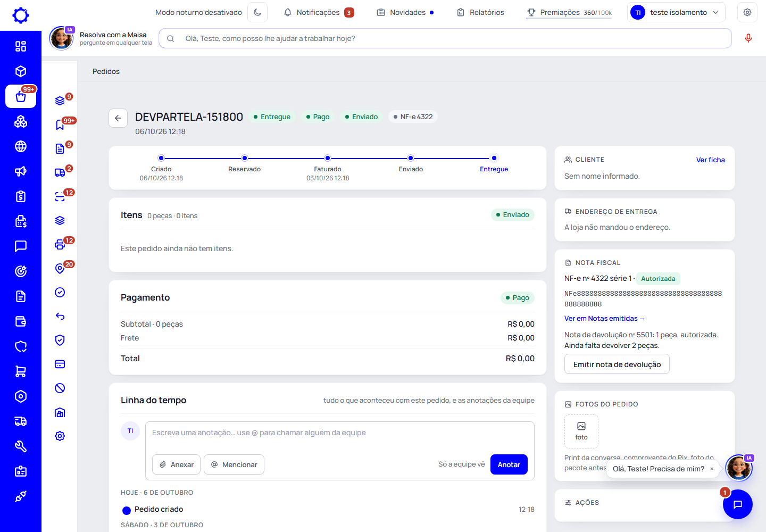Viewport: 766px width, 532px height.
Task: Open the Ver em Notas emitidas link
Action: click(605, 318)
